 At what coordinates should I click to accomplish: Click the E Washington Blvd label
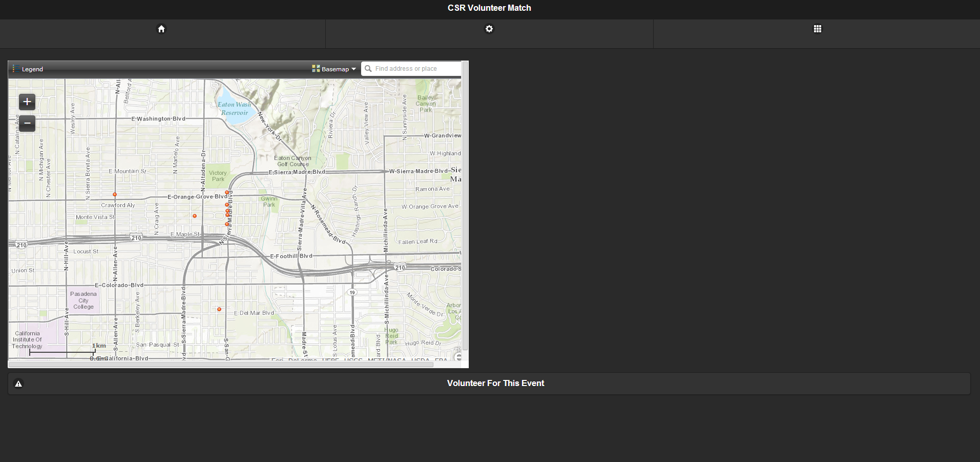click(158, 119)
